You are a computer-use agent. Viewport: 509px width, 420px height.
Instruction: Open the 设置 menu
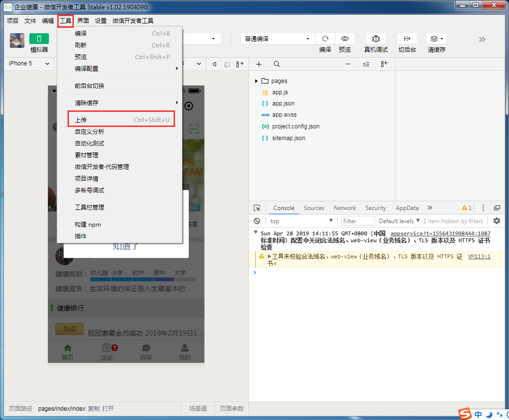[x=101, y=21]
